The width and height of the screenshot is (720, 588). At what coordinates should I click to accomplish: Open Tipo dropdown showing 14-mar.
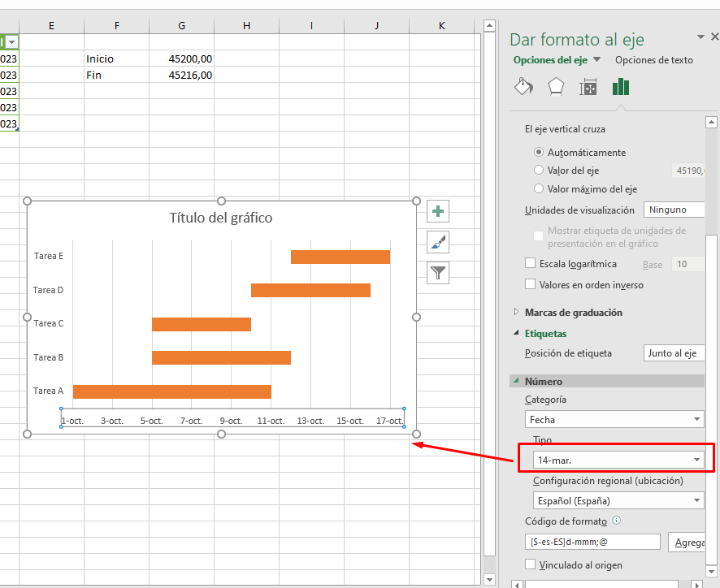coord(618,460)
